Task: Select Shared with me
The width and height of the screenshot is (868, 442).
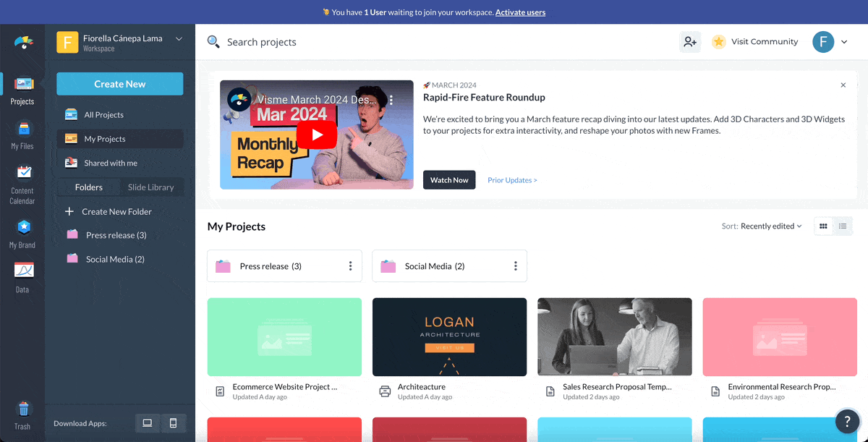Action: 111,163
